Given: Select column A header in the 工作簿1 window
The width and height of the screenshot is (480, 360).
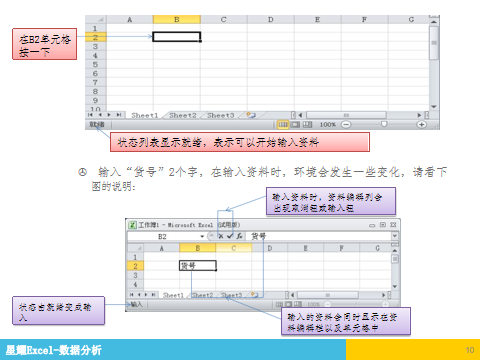Looking at the screenshot, I should point(162,248).
